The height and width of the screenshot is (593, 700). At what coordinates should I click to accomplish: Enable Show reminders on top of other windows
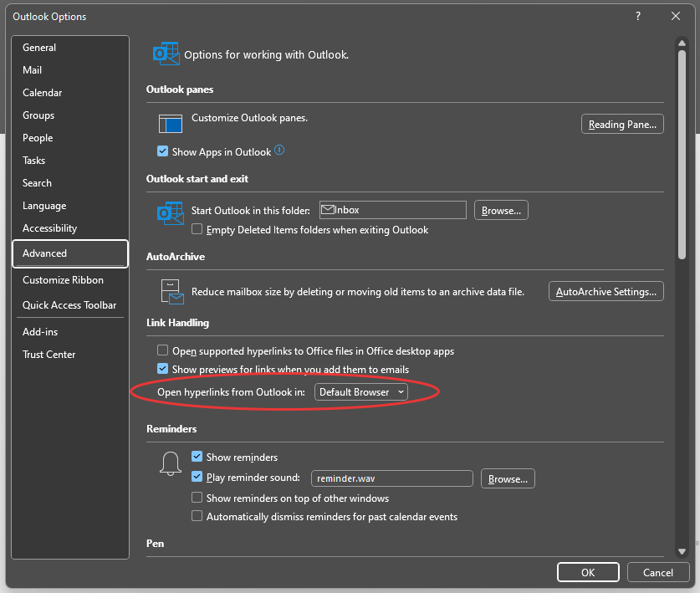[197, 498]
